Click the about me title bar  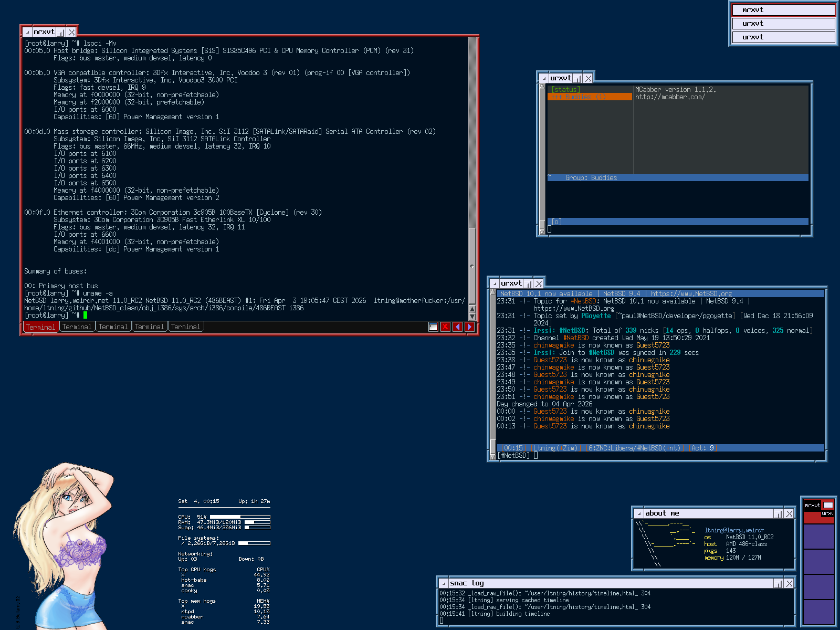point(709,514)
